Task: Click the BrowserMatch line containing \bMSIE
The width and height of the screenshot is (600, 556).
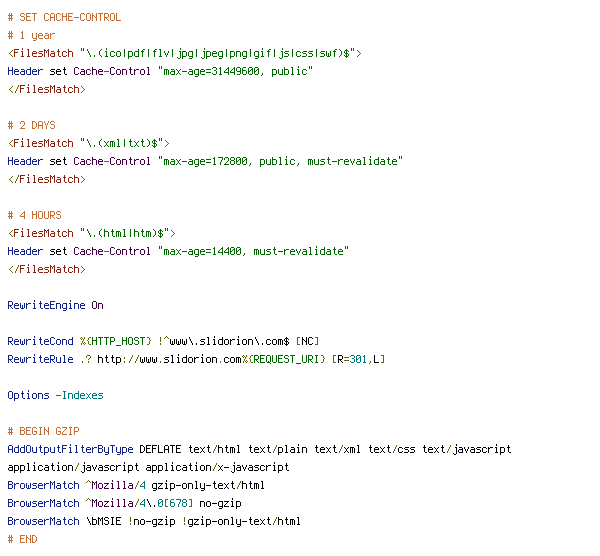Action: point(153,522)
